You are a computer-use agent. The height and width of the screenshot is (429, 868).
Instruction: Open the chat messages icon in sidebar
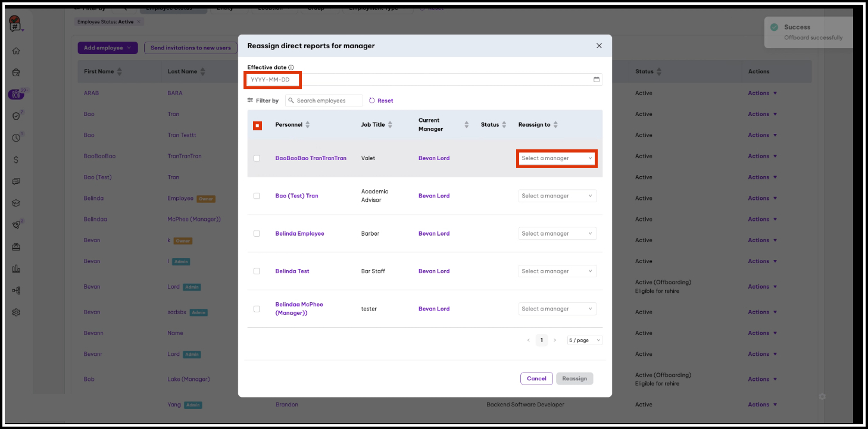coord(16,181)
